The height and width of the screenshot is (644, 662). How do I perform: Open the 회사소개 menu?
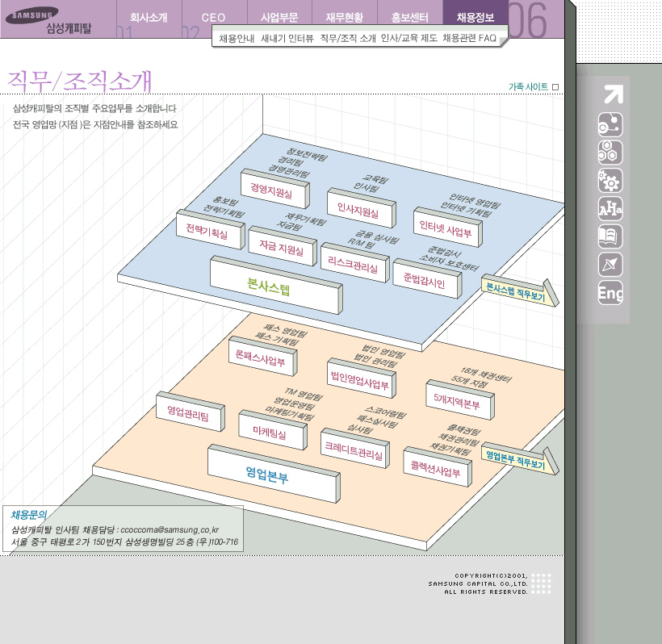coord(149,17)
